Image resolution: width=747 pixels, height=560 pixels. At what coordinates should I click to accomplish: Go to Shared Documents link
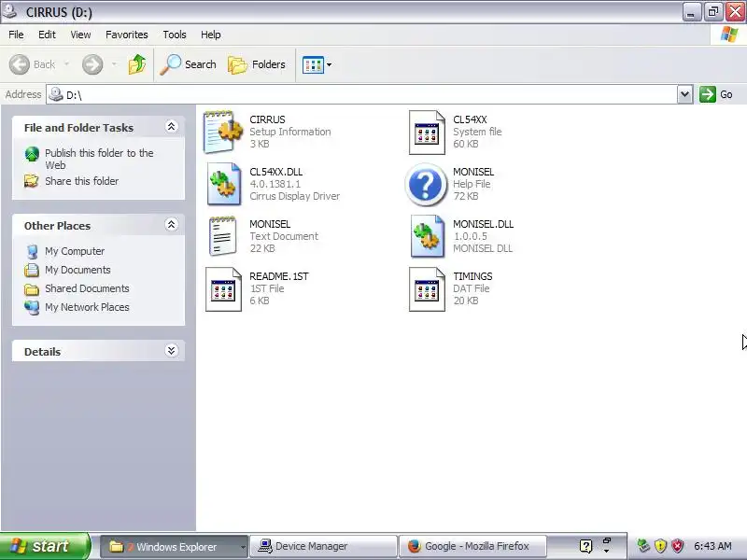coord(87,288)
